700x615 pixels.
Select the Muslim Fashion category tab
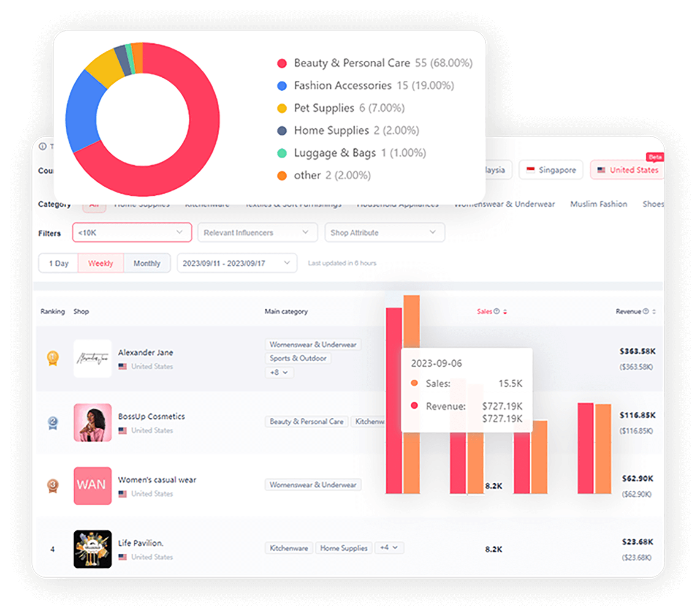tap(599, 204)
